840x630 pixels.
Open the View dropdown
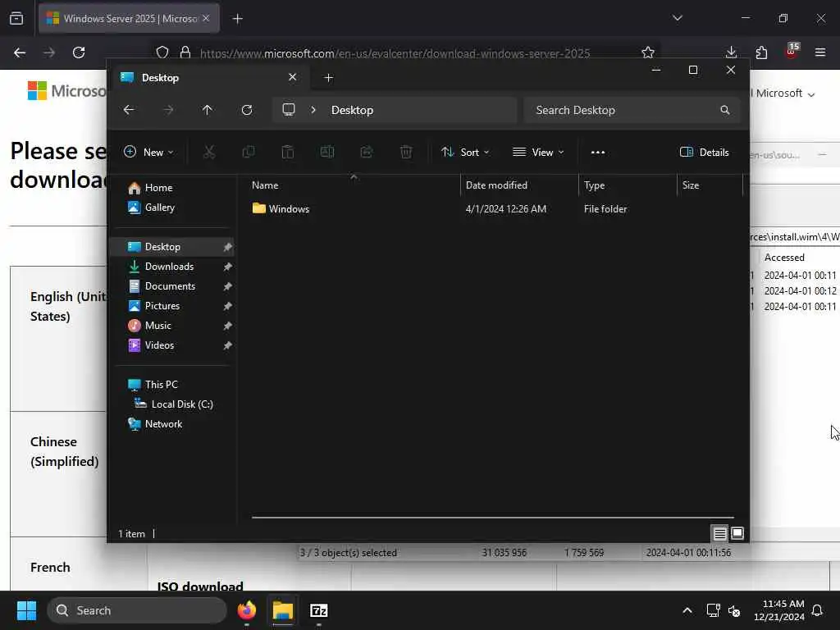(538, 152)
